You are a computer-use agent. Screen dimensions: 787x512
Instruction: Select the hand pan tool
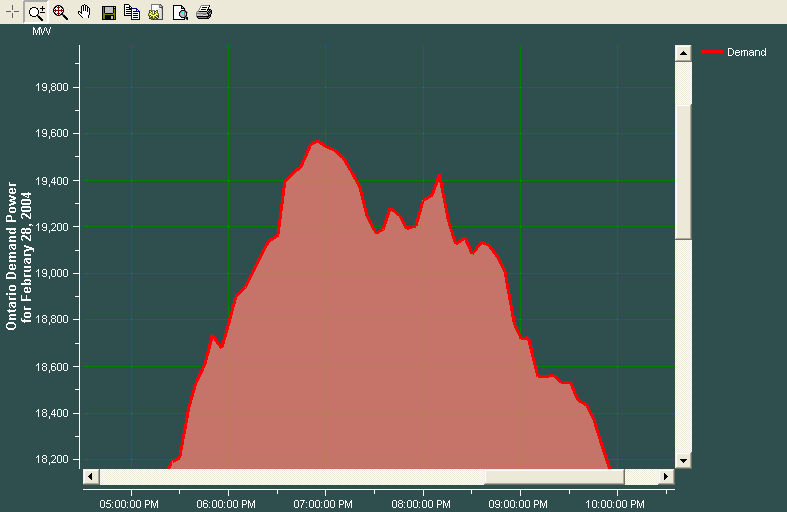pos(84,12)
